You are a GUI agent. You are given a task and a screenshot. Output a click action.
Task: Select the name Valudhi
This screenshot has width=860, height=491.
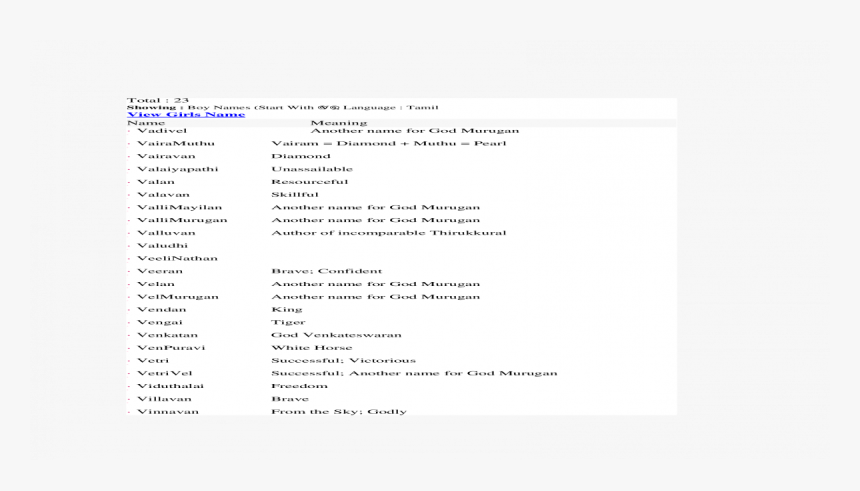point(162,245)
